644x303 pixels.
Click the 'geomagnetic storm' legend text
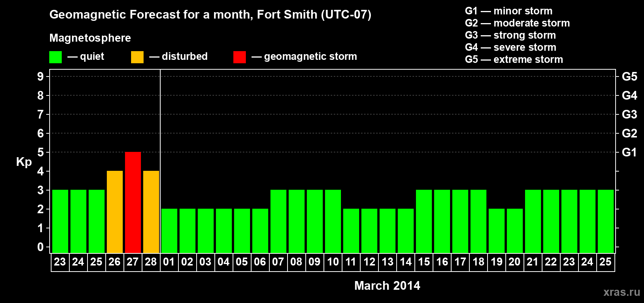pos(311,56)
